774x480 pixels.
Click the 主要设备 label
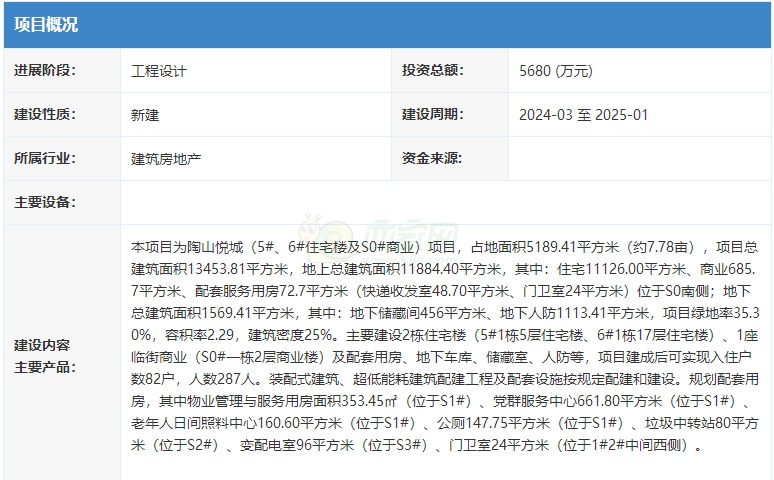click(x=45, y=202)
